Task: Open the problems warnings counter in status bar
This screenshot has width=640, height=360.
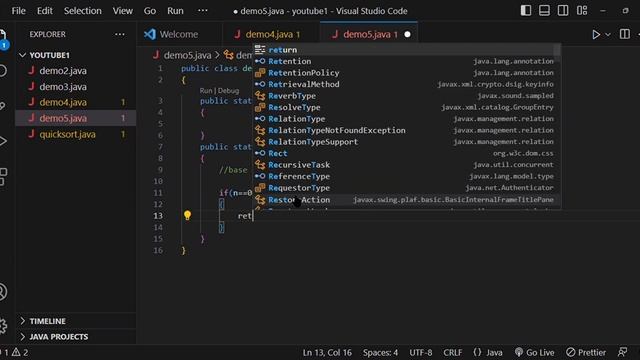Action: click(x=15, y=352)
